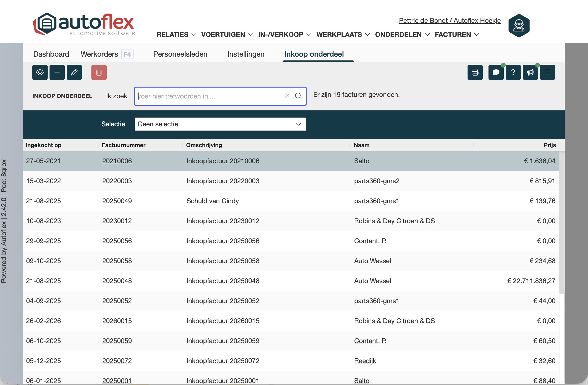Expand the FACTUREN menu
Viewport: 588px width, 385px height.
457,35
